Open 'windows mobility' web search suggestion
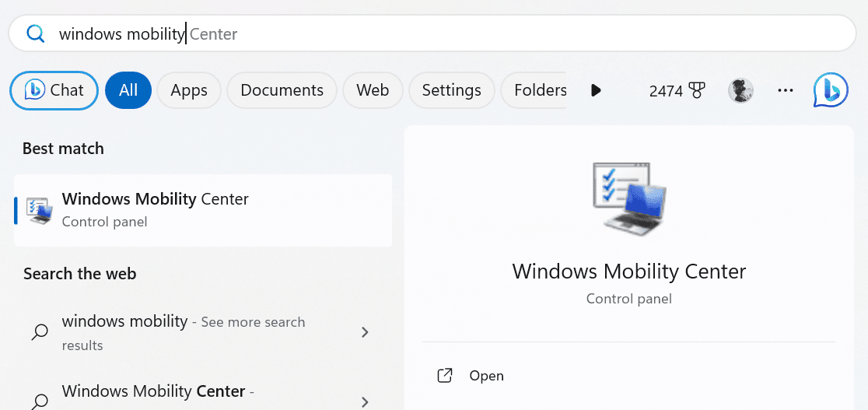This screenshot has height=410, width=868. pyautogui.click(x=203, y=332)
